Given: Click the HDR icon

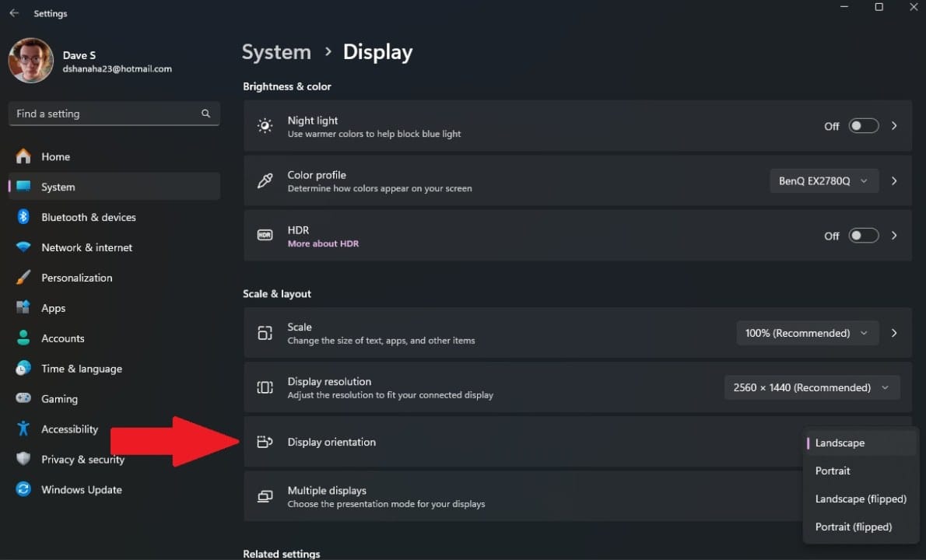Looking at the screenshot, I should 265,235.
